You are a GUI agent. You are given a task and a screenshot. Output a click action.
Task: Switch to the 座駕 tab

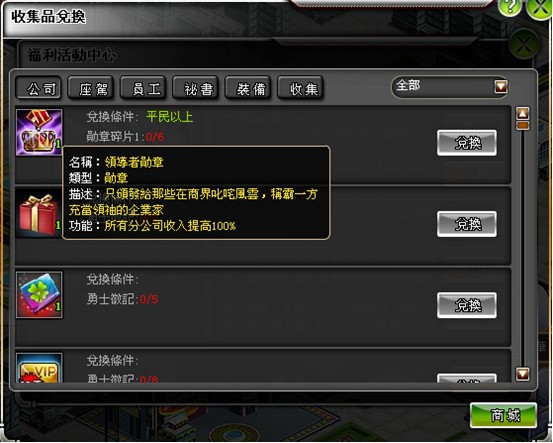91,88
